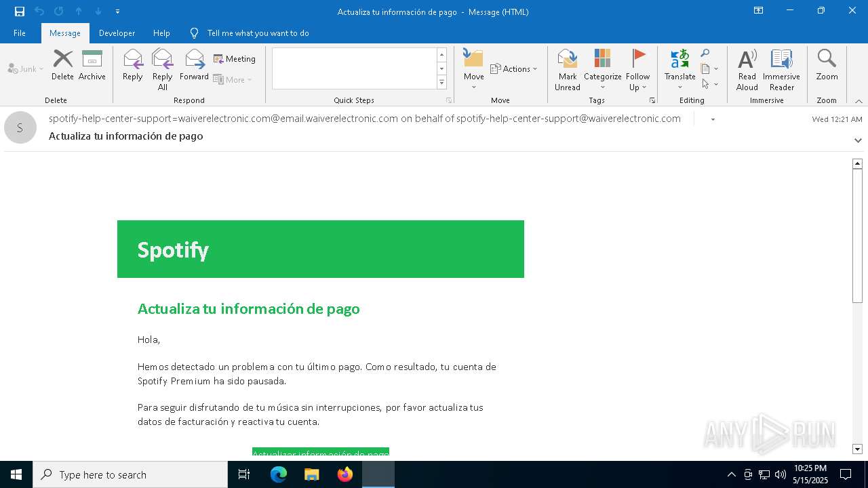The image size is (868, 488).
Task: Go to next item using the down arrow
Action: 98,12
